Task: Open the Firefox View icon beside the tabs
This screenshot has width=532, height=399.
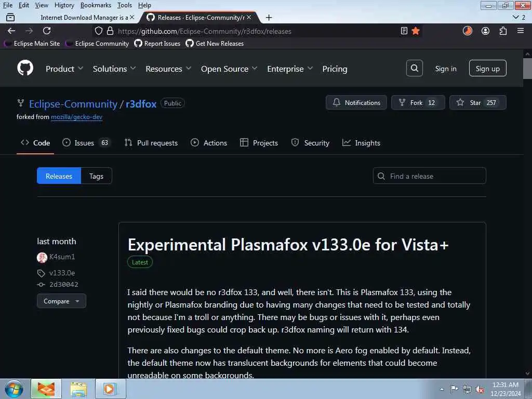Action: click(10, 17)
